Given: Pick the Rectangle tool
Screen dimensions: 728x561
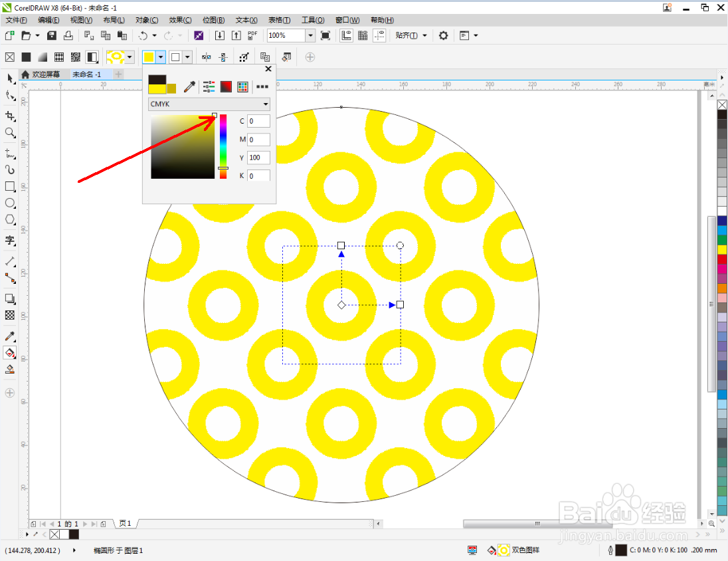Looking at the screenshot, I should pyautogui.click(x=10, y=186).
